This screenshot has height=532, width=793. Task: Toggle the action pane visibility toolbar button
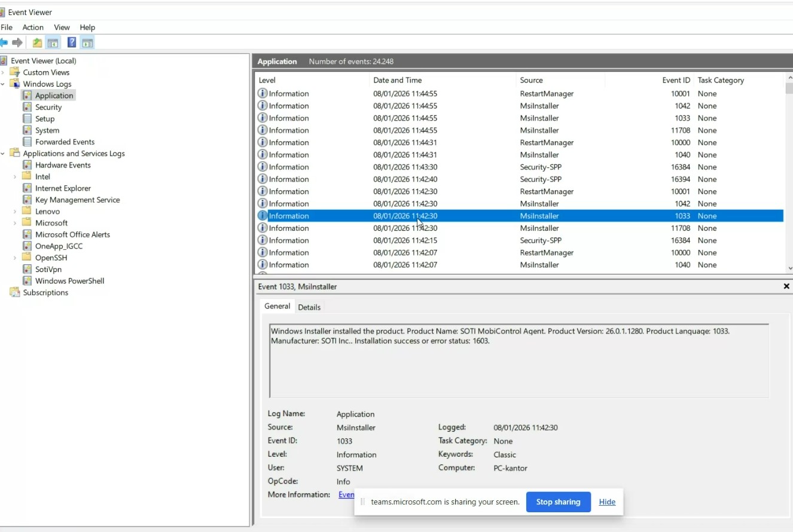point(87,42)
